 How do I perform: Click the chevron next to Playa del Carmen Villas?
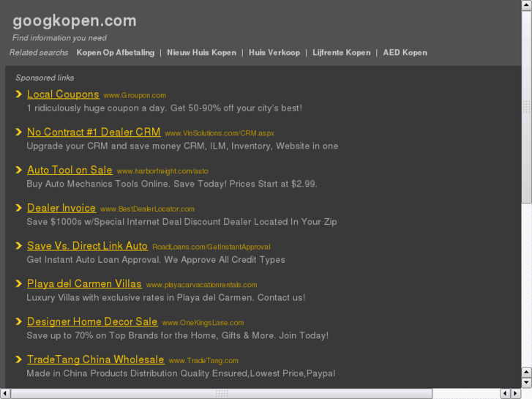(x=19, y=283)
